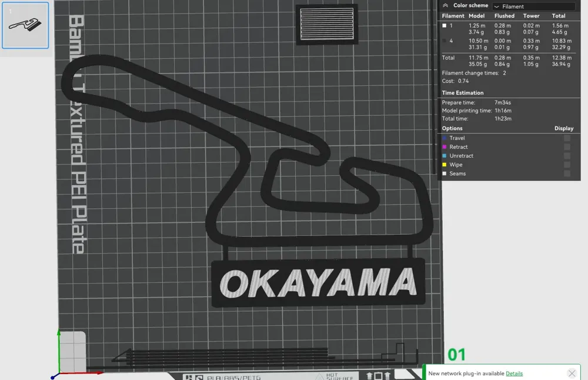Click the Total time value 1h23m
Screen dimensions: 588x380
[x=503, y=119]
